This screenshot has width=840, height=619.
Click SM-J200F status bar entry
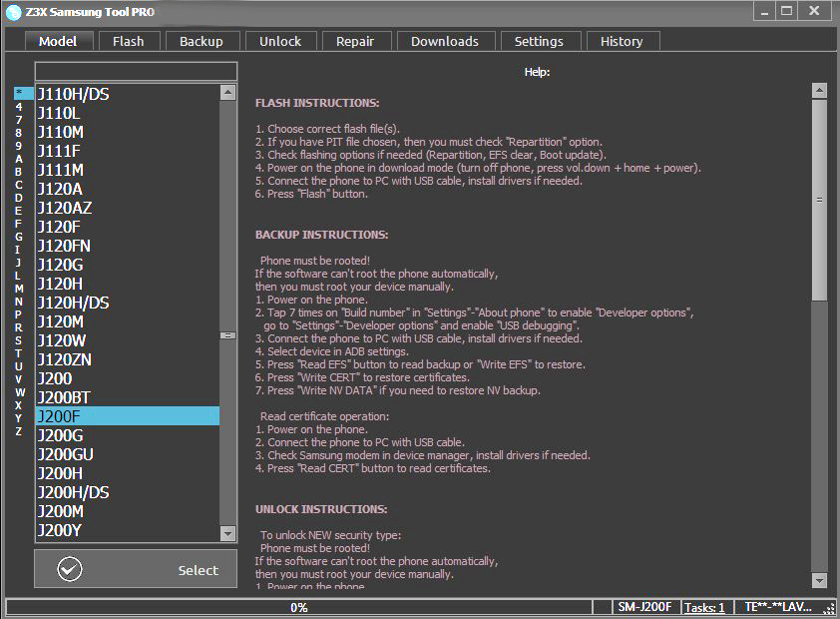tap(645, 607)
